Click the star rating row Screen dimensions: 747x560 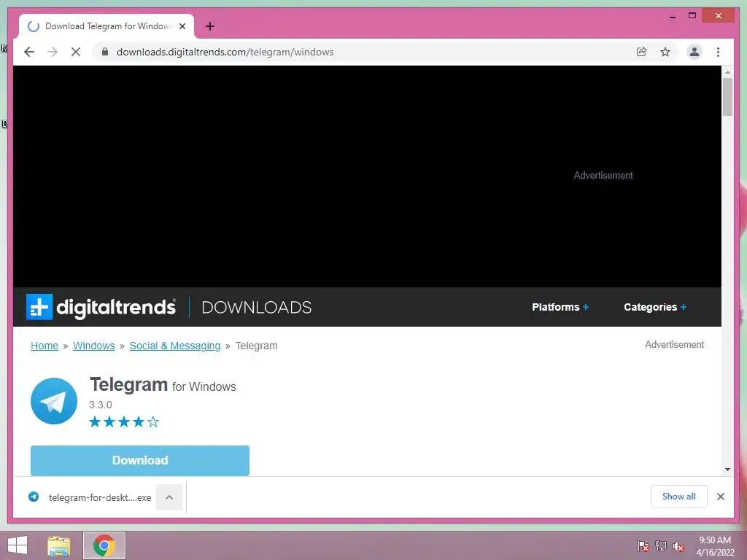[x=124, y=422]
